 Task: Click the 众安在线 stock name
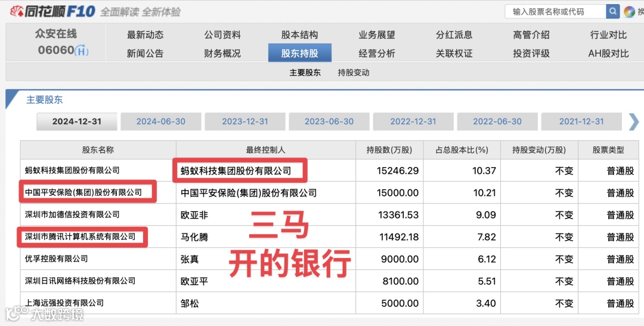[56, 33]
